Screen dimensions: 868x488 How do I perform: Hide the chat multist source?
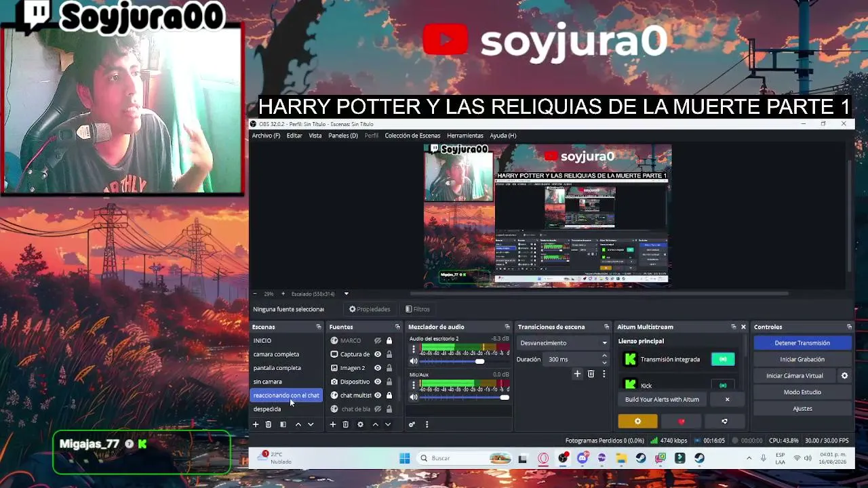[x=378, y=395]
